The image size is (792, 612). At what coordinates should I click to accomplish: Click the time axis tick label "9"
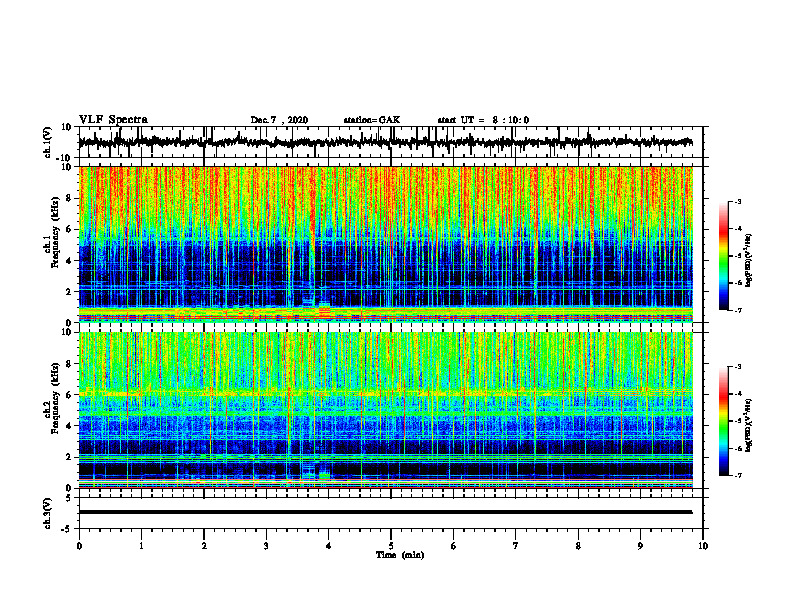click(640, 546)
